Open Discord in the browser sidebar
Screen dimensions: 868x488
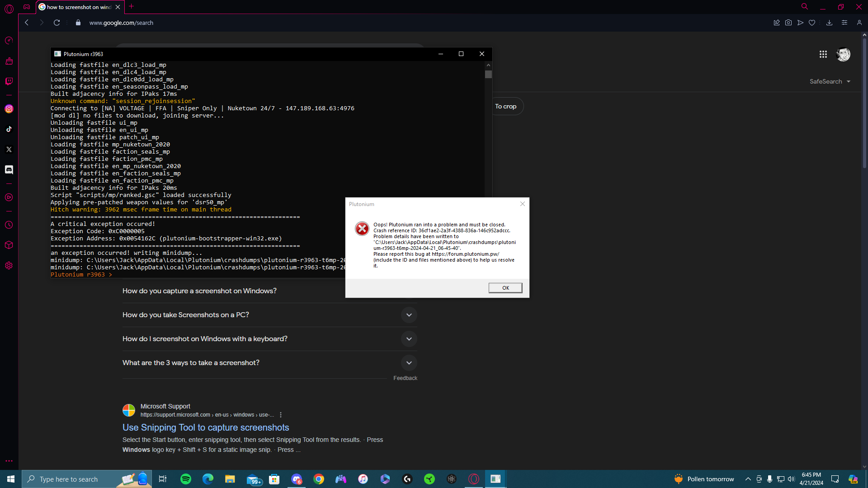(x=9, y=169)
